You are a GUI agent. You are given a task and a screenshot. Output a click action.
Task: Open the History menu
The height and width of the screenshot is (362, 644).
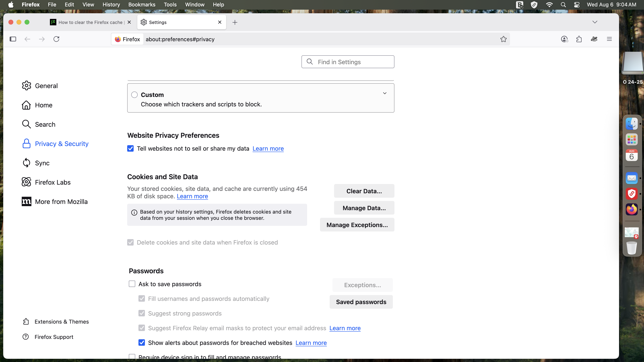[111, 4]
